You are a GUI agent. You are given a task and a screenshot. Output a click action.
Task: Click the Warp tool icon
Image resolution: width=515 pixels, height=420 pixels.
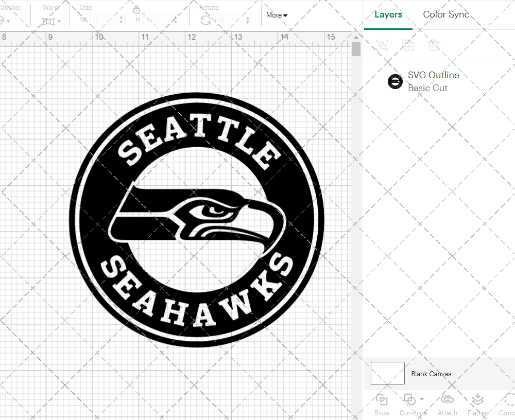pos(48,21)
